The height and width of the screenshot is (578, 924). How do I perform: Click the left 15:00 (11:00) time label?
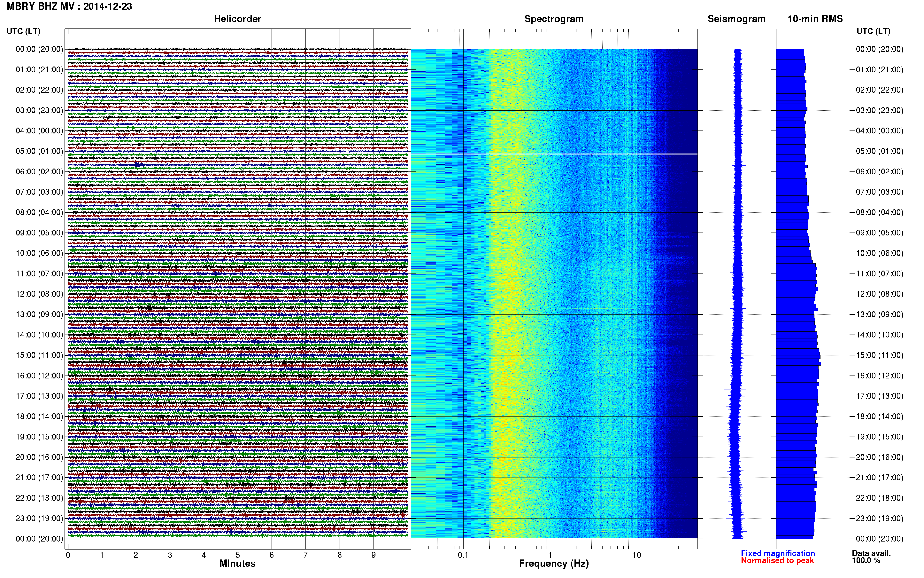[39, 355]
